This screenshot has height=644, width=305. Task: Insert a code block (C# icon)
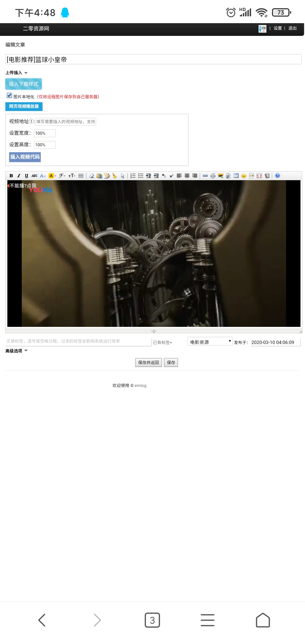click(251, 176)
